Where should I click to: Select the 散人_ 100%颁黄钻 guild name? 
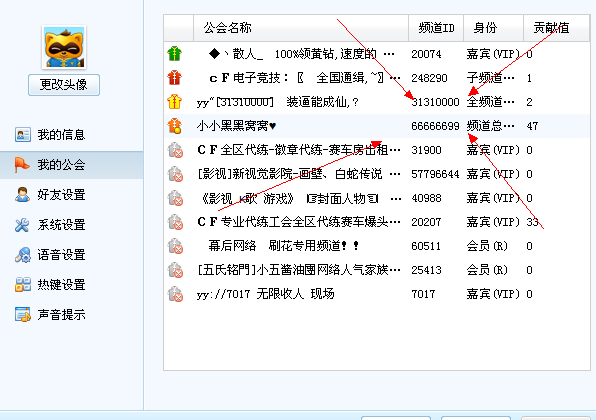point(301,54)
